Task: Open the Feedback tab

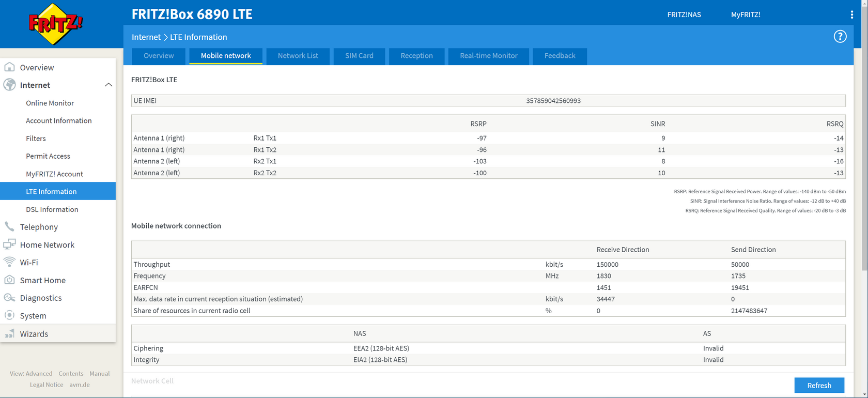Action: pyautogui.click(x=560, y=56)
